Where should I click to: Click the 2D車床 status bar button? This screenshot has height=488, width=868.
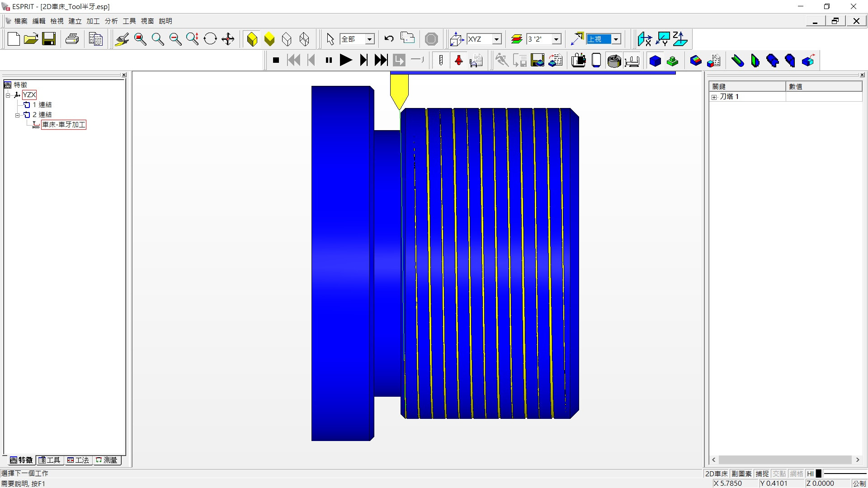[717, 474]
